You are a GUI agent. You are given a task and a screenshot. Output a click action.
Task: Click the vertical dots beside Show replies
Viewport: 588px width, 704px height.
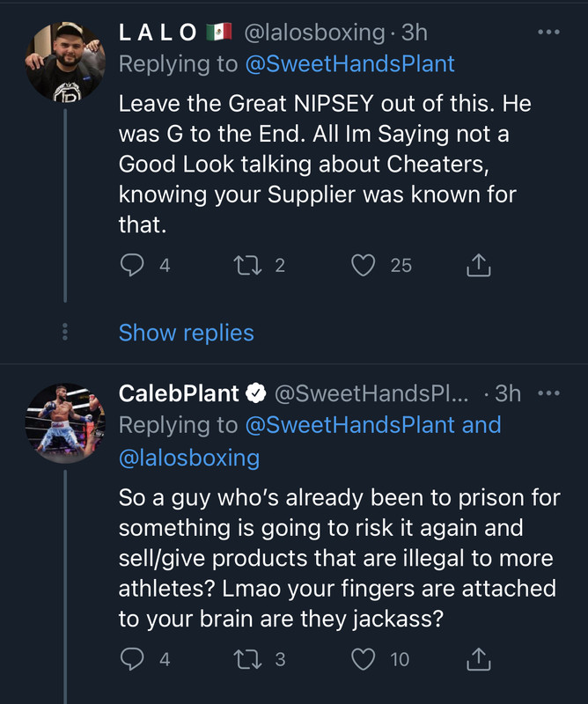(65, 333)
